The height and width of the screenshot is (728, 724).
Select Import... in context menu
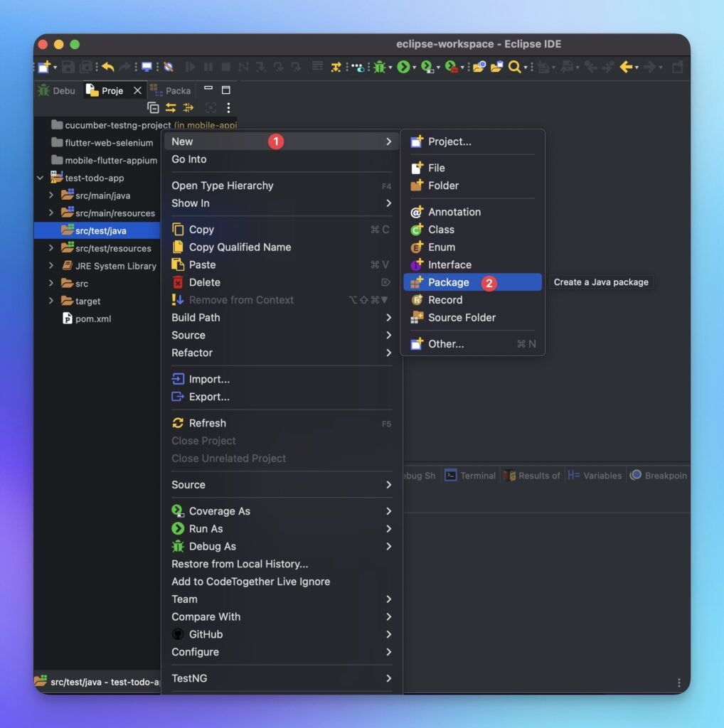[282, 380]
